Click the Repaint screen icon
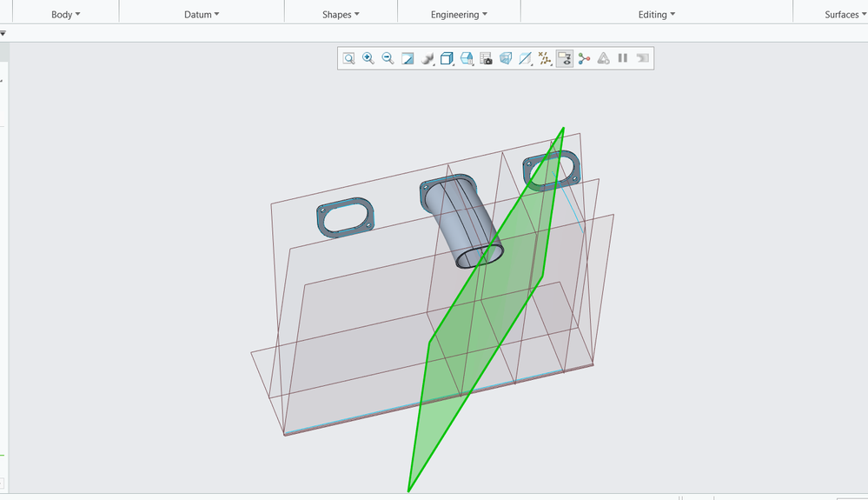This screenshot has height=500, width=868. (x=407, y=58)
